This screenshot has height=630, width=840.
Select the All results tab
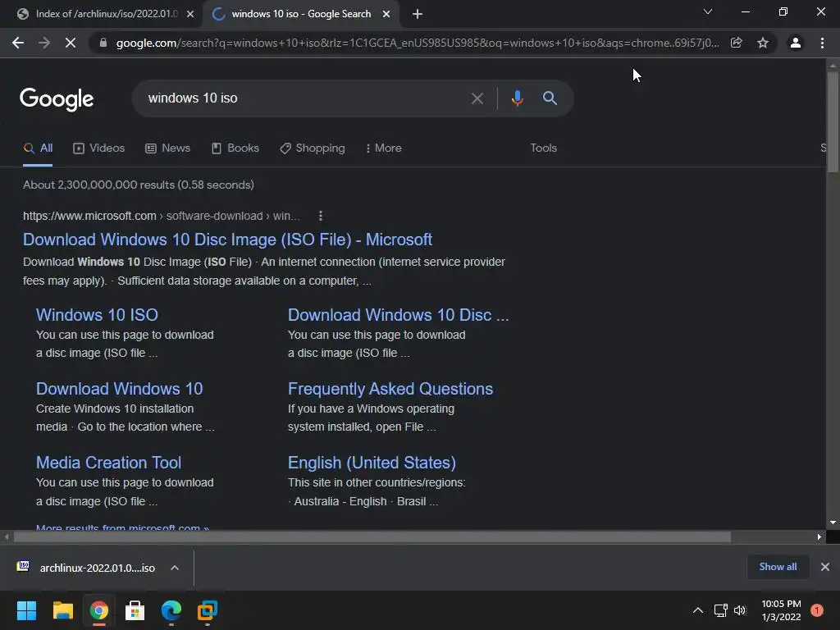tap(38, 148)
